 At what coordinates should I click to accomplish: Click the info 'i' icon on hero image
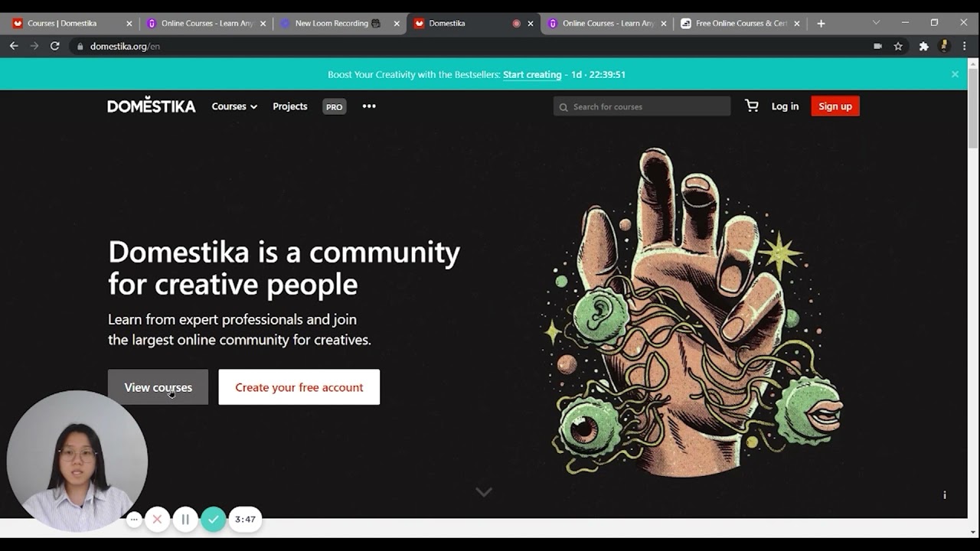945,495
